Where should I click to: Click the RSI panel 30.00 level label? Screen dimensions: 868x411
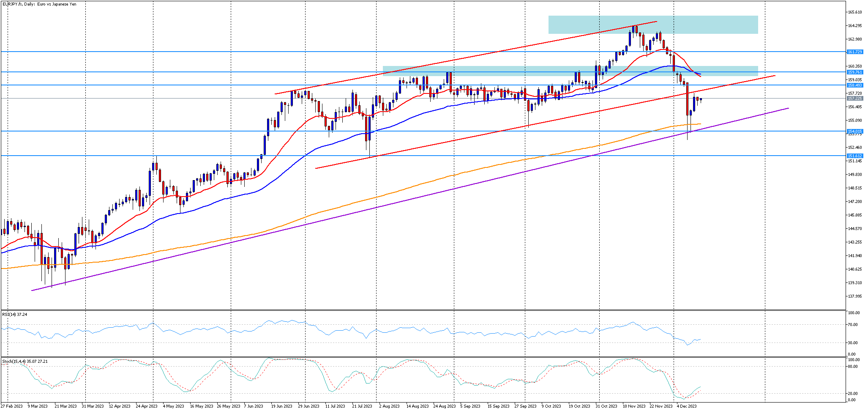point(852,343)
